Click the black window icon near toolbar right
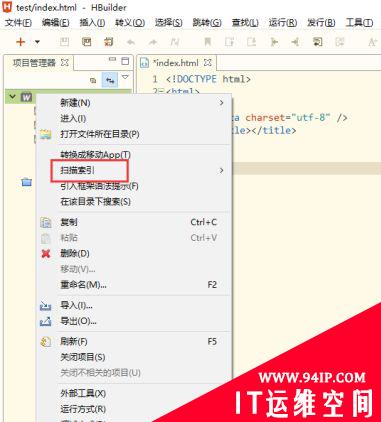Image resolution: width=381 pixels, height=422 pixels. 317,42
